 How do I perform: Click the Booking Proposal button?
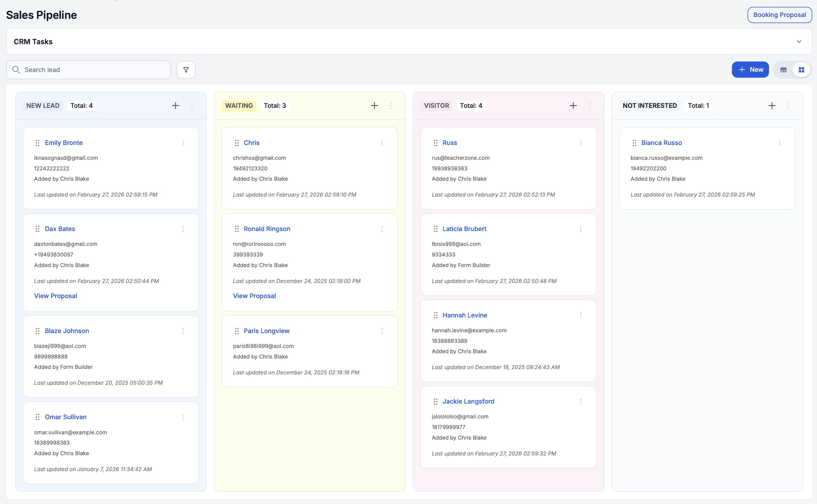(779, 15)
